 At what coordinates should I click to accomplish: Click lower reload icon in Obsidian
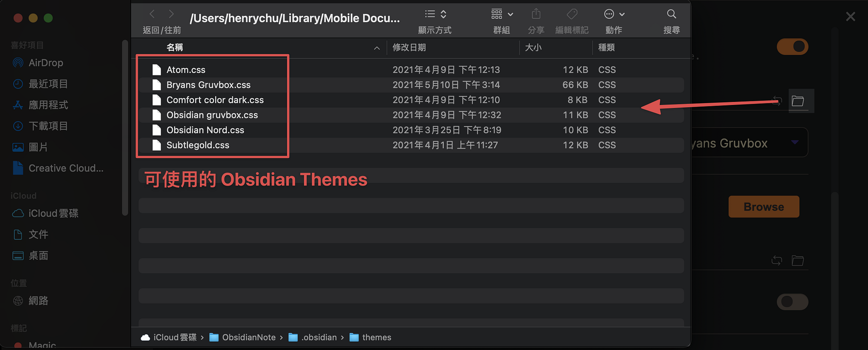coord(777,261)
